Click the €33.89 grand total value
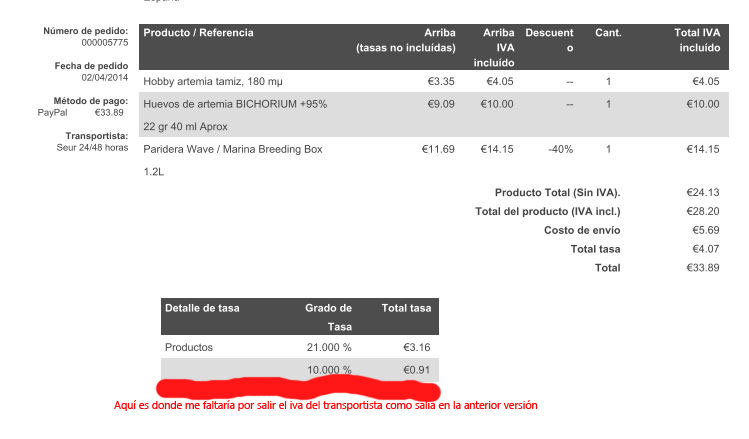The image size is (749, 439). click(x=703, y=268)
